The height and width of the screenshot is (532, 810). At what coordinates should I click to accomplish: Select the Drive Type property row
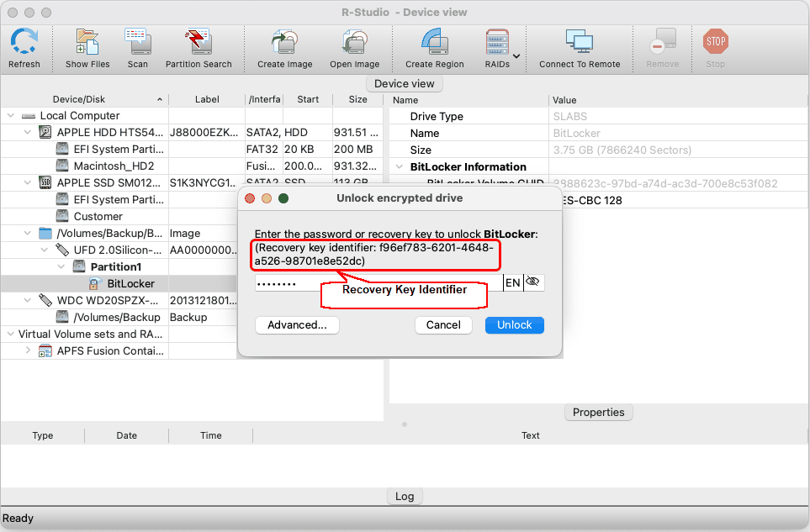(598, 117)
